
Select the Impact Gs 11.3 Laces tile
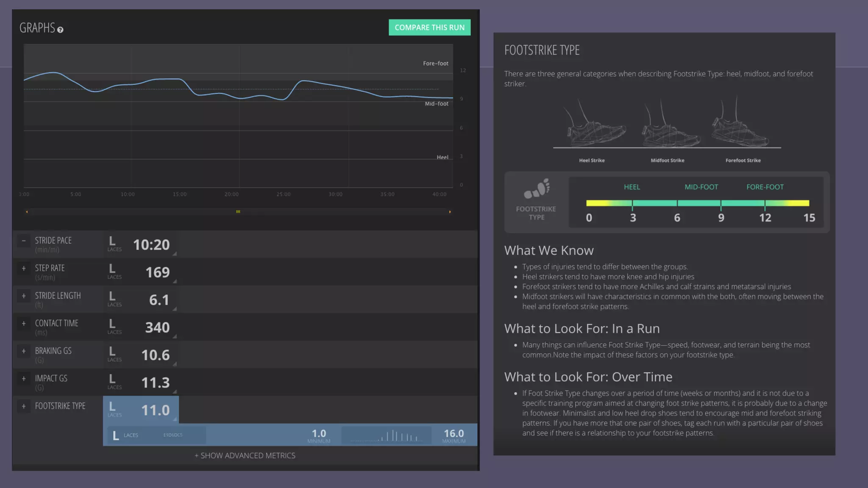coord(141,382)
